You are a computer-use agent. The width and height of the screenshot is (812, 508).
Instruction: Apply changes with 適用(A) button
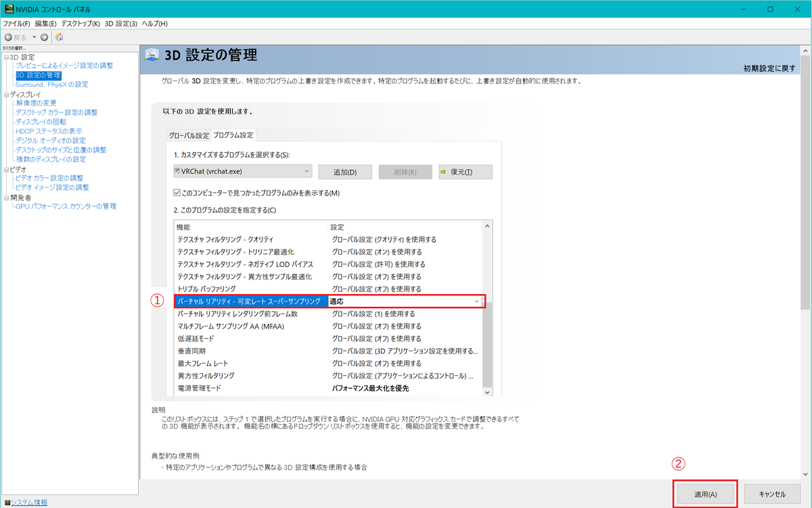click(705, 494)
